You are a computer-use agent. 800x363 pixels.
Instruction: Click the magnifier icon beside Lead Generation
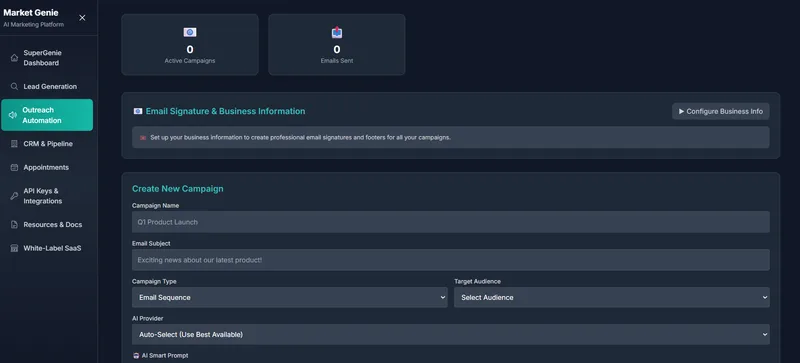(14, 86)
